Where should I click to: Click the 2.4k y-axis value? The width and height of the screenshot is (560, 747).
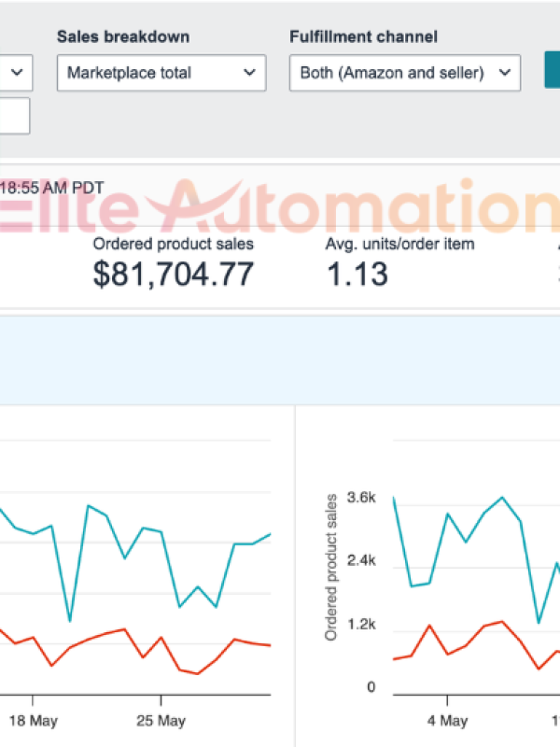point(361,560)
